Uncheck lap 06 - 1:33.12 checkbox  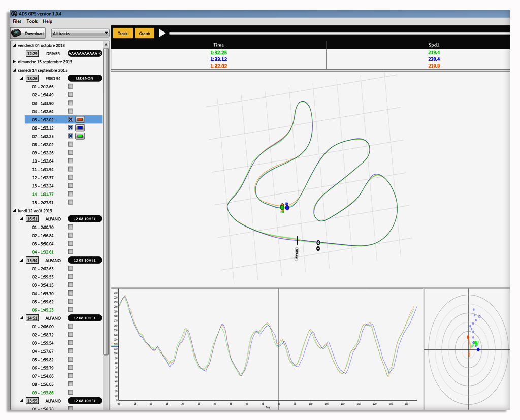tap(70, 127)
